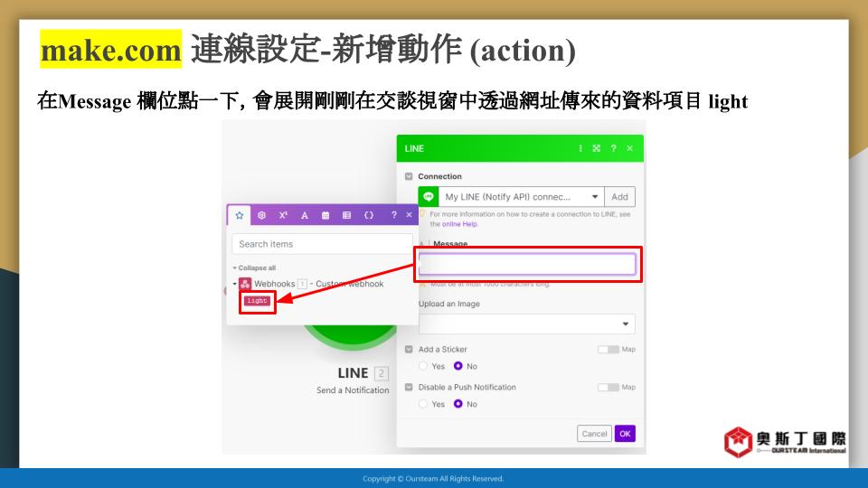Open the starred items tab in the mapping panel
The height and width of the screenshot is (488, 868).
(x=239, y=215)
